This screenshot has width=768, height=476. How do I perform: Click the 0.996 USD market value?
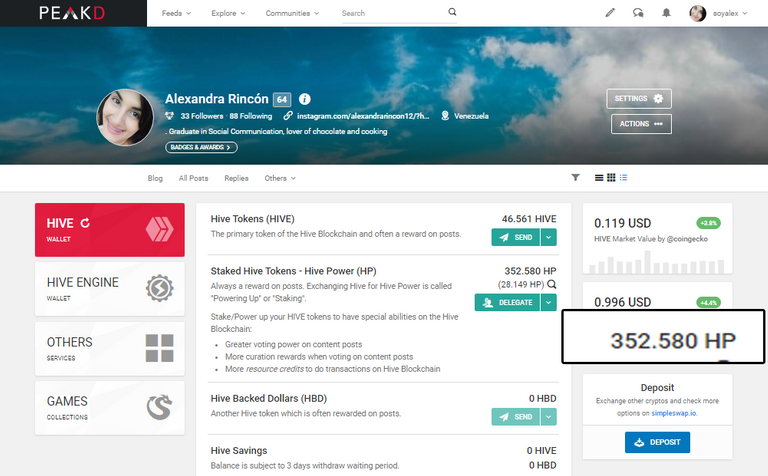click(623, 302)
